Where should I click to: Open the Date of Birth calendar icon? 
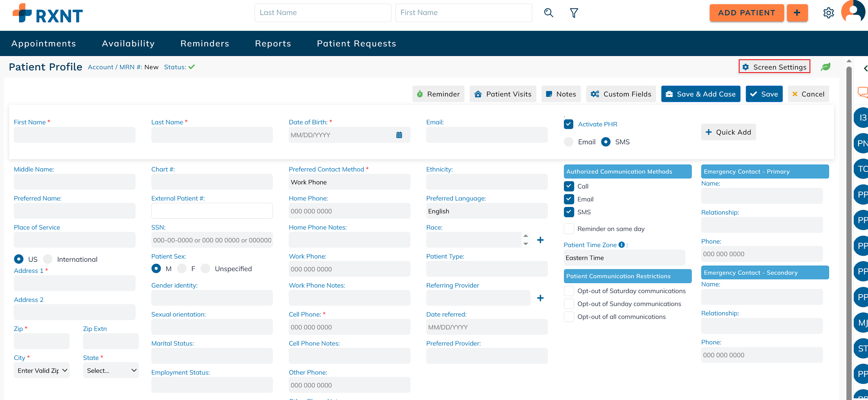[399, 135]
